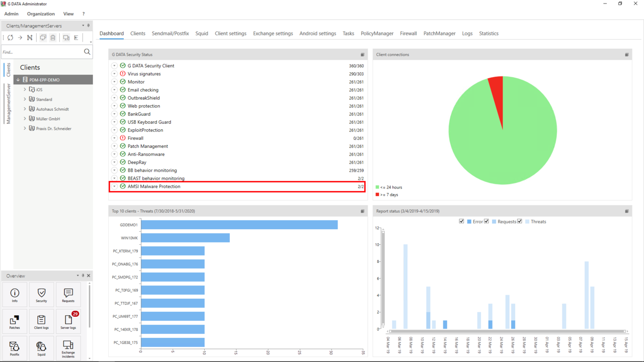Click the network nodes icon in Clients toolbar

[x=30, y=38]
